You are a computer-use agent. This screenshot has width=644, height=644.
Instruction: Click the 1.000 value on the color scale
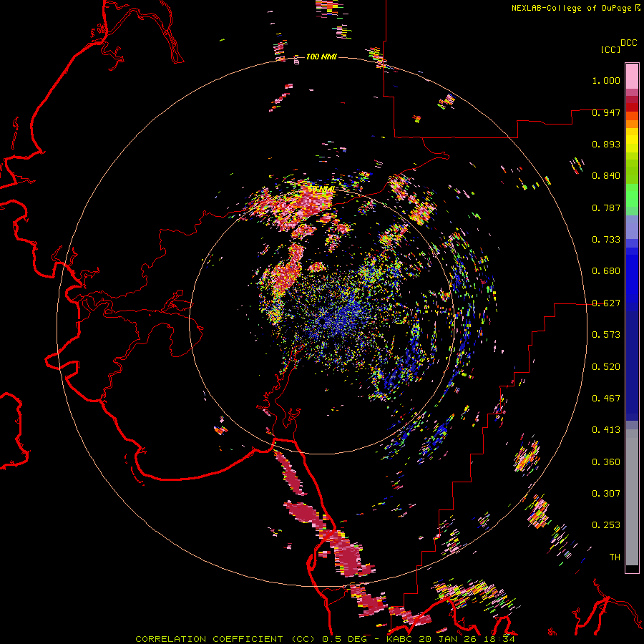pyautogui.click(x=606, y=80)
